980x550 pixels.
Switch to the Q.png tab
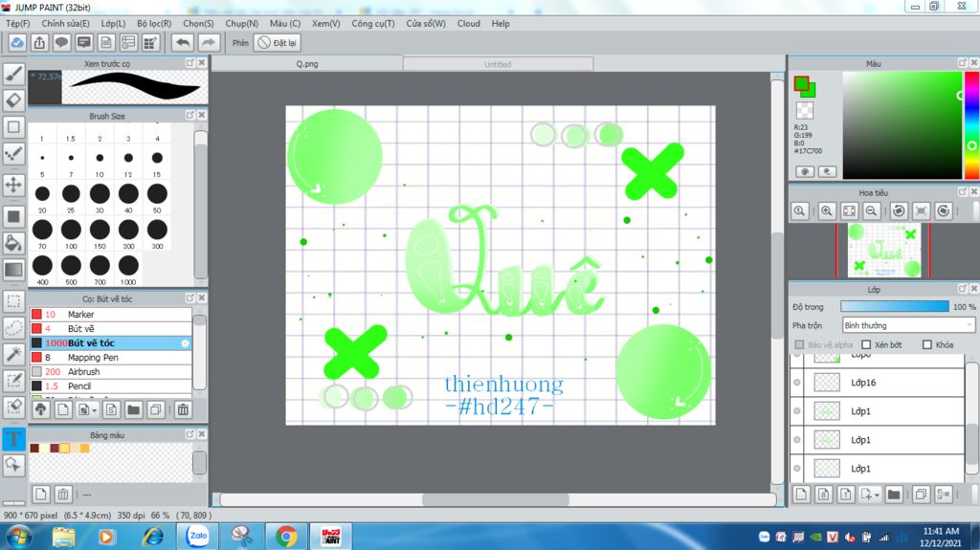coord(307,64)
